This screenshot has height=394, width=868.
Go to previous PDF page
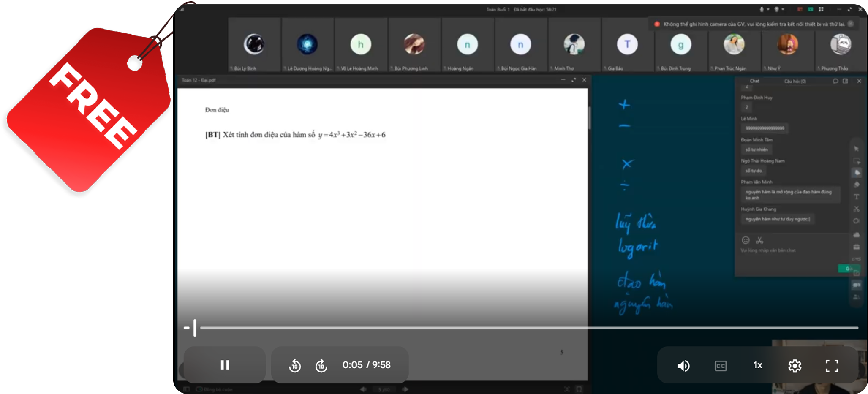pyautogui.click(x=363, y=389)
